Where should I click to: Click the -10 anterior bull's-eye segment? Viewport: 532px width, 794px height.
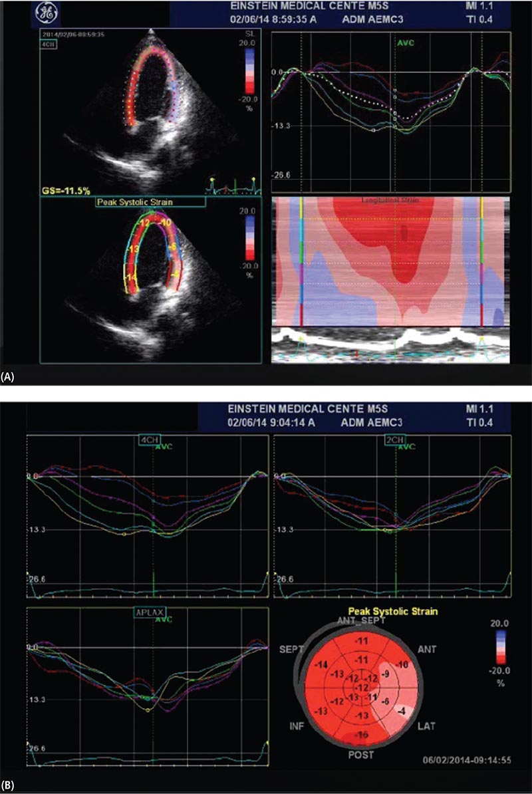[401, 664]
